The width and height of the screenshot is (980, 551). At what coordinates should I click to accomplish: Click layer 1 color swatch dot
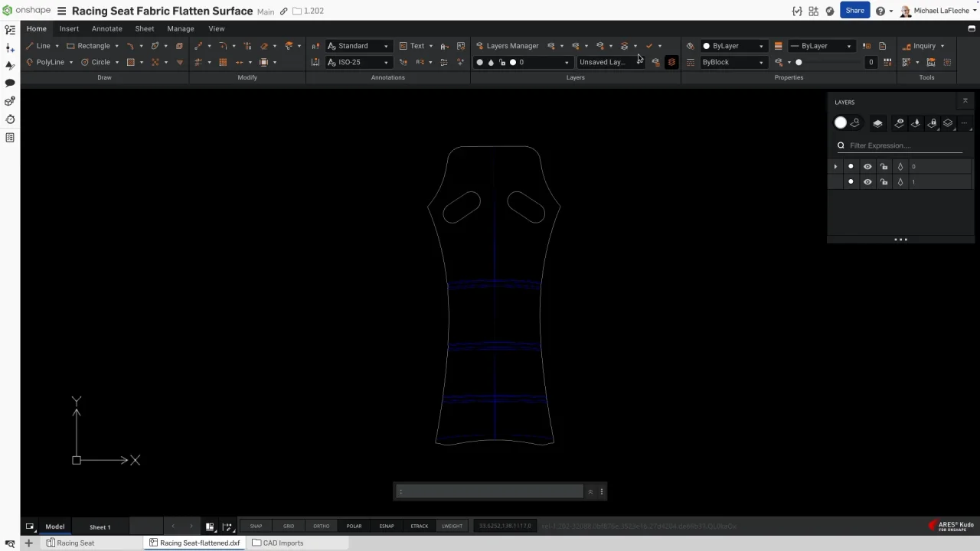click(x=851, y=182)
